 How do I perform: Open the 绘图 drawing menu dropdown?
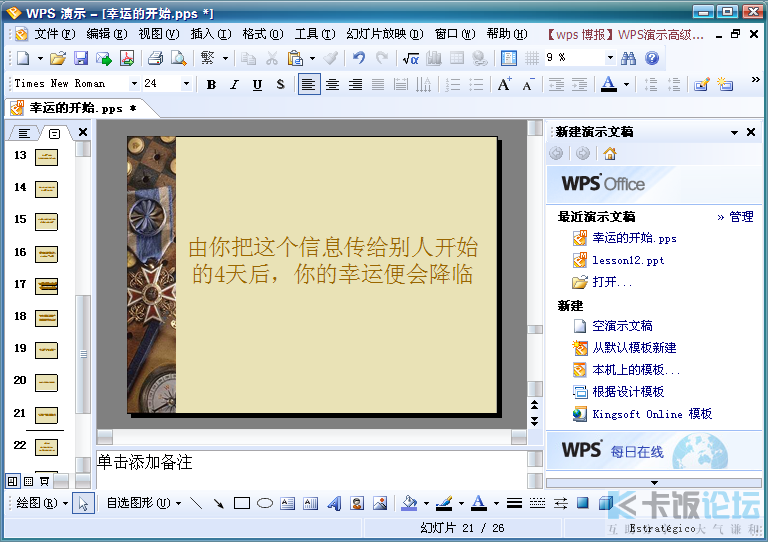click(x=42, y=503)
